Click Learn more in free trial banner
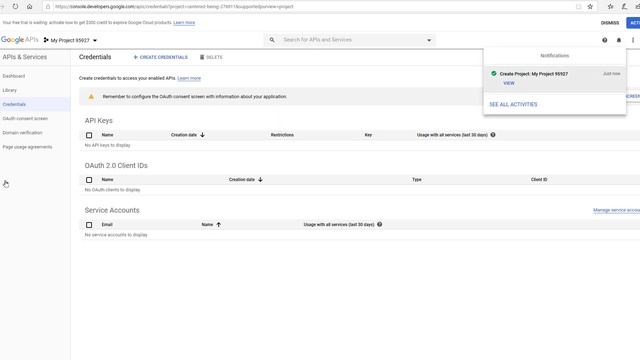The image size is (640, 360). (184, 22)
